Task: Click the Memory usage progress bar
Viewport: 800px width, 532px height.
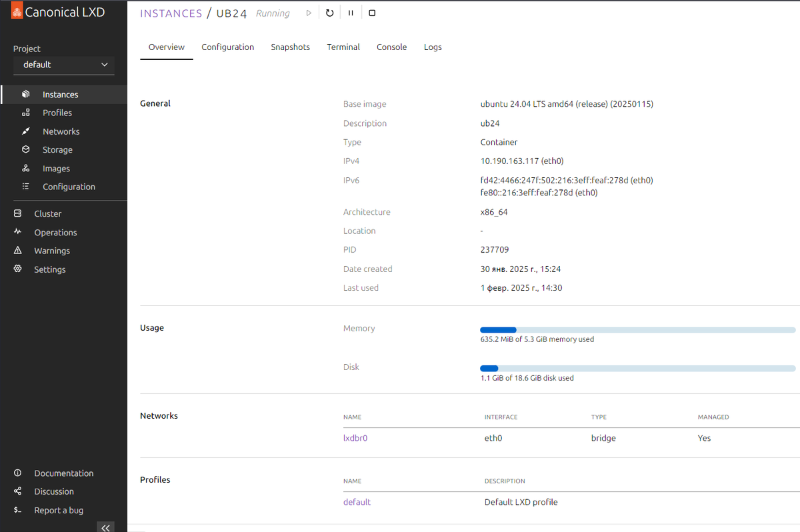Action: pyautogui.click(x=638, y=330)
